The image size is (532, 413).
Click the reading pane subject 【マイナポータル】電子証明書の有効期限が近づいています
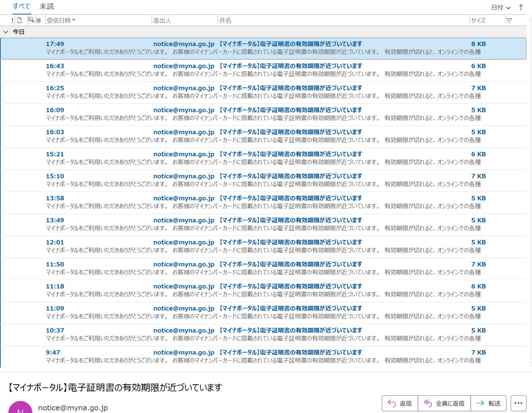tap(115, 387)
